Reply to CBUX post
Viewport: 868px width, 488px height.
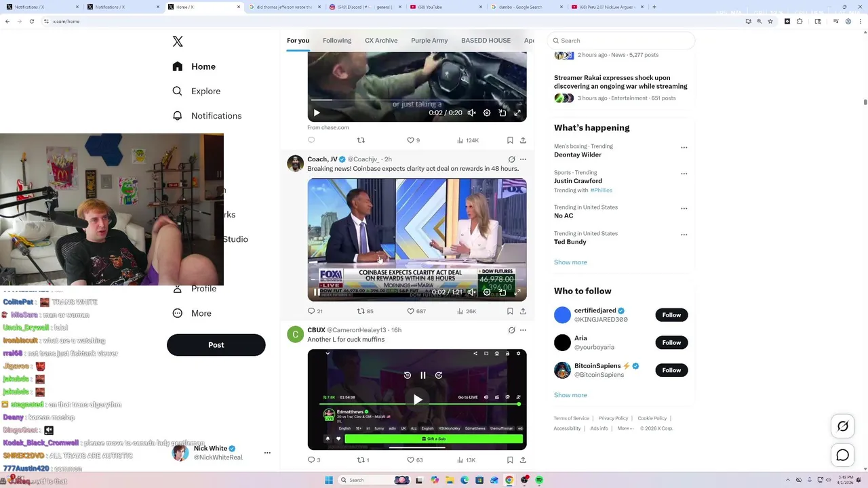point(314,460)
